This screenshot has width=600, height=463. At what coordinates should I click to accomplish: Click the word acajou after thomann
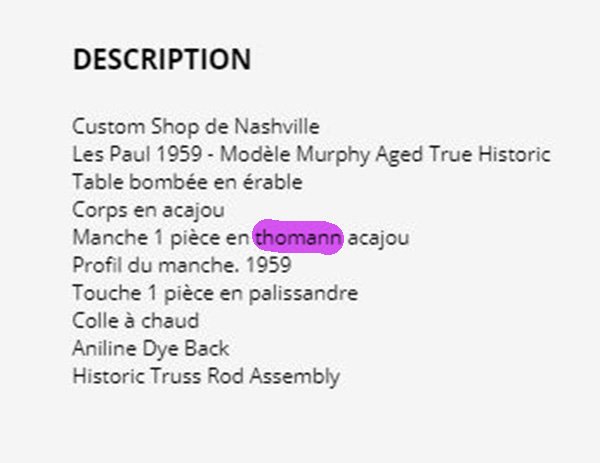378,238
